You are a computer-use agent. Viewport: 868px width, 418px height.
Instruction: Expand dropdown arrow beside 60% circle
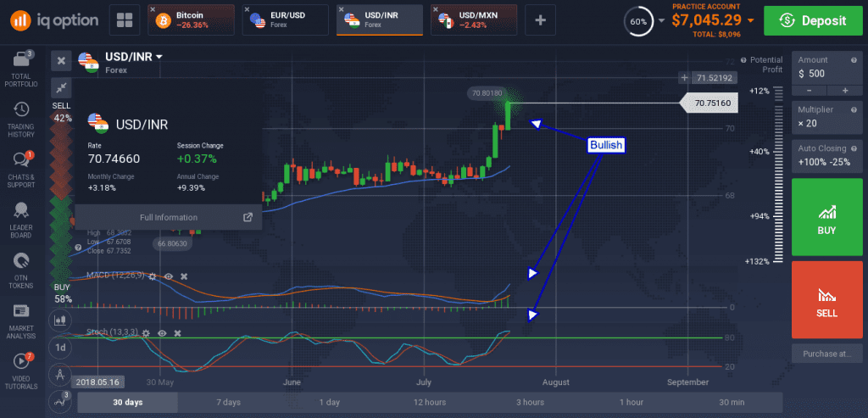661,21
